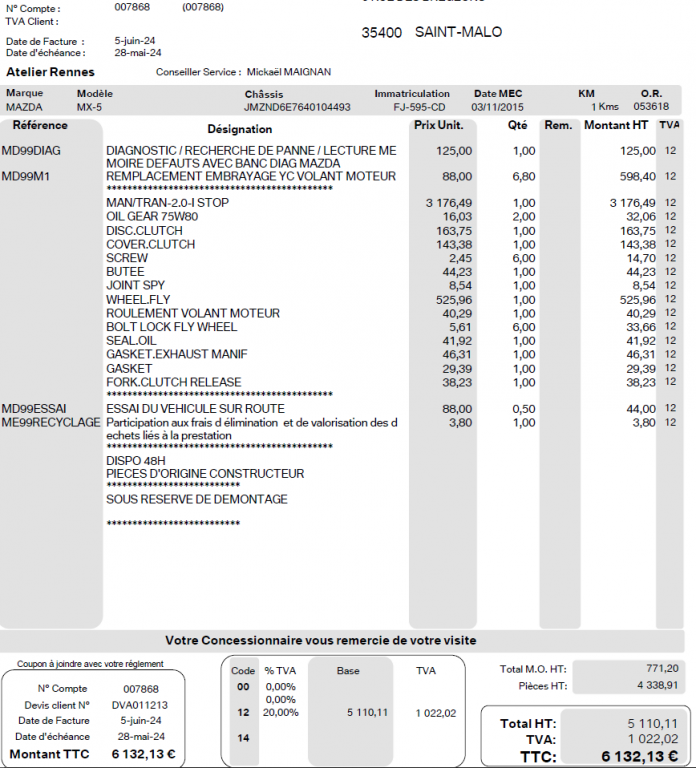
Task: Select the quantity 6,80
Action: point(524,176)
